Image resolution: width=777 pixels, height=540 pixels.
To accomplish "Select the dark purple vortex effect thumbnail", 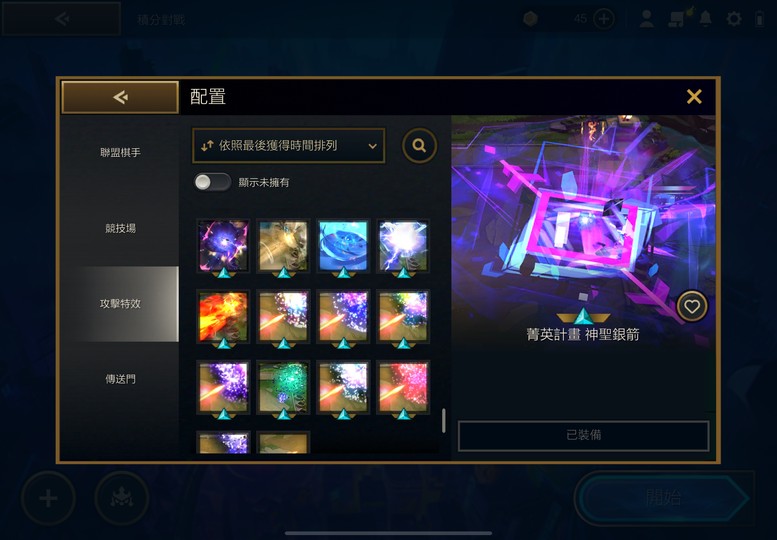I will [223, 246].
